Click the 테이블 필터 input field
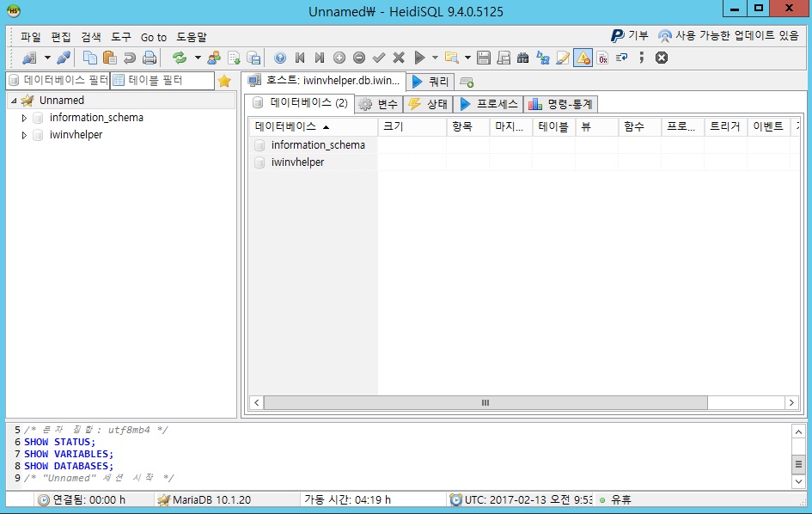Image resolution: width=812 pixels, height=514 pixels. point(162,80)
